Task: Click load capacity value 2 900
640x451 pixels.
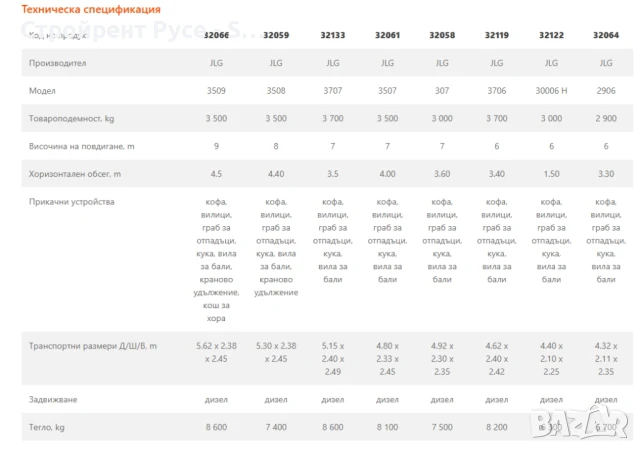Action: 606,118
